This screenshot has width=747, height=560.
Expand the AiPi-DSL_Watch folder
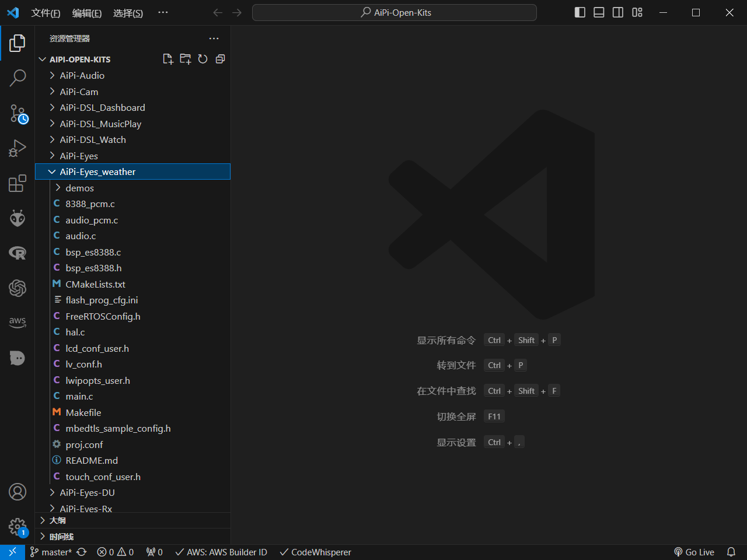(x=133, y=139)
